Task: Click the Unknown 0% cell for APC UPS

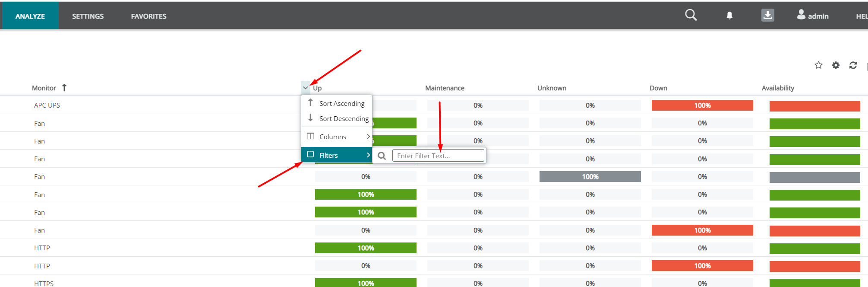Action: [x=590, y=105]
